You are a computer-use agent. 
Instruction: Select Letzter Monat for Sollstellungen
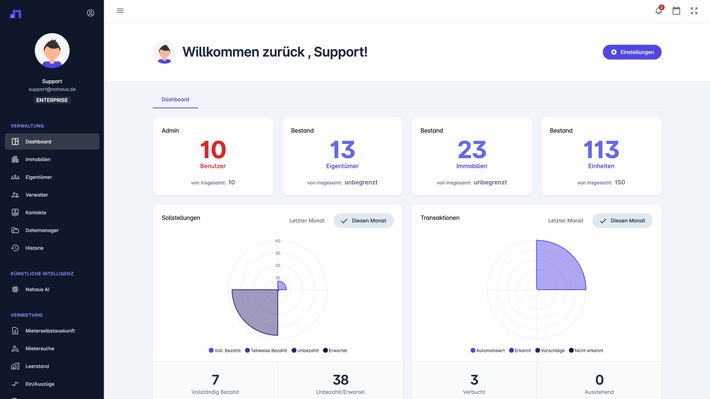pos(307,221)
